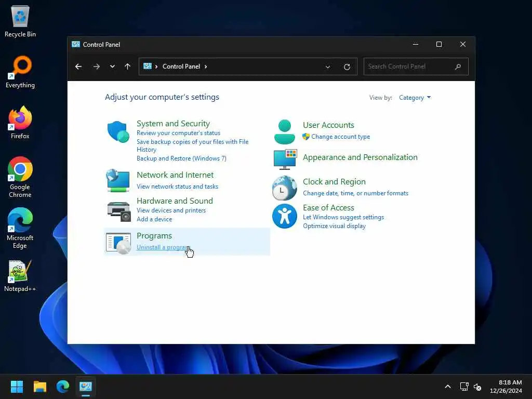Click Add a device link
Viewport: 532px width, 399px height.
coord(154,219)
